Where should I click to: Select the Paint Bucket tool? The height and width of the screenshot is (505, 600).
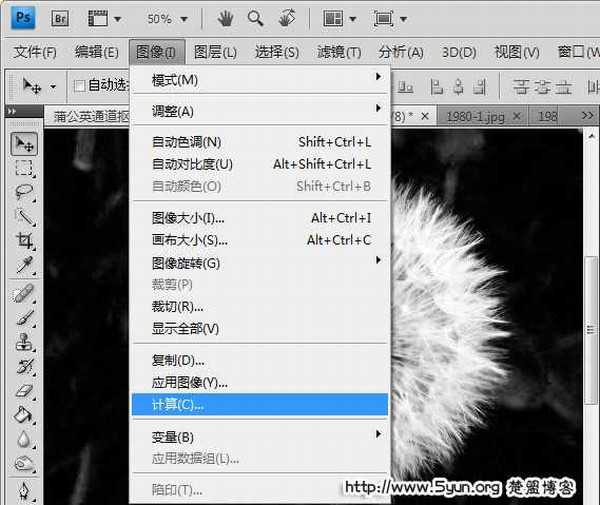tap(24, 415)
